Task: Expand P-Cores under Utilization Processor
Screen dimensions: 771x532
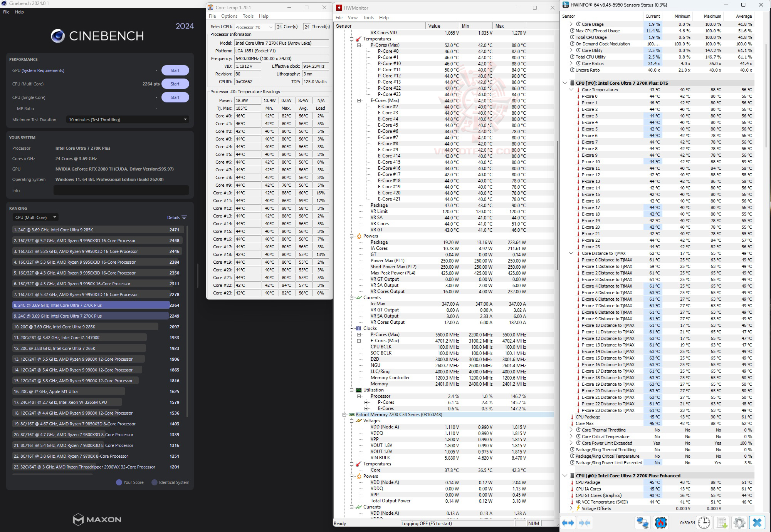Action: pyautogui.click(x=366, y=402)
